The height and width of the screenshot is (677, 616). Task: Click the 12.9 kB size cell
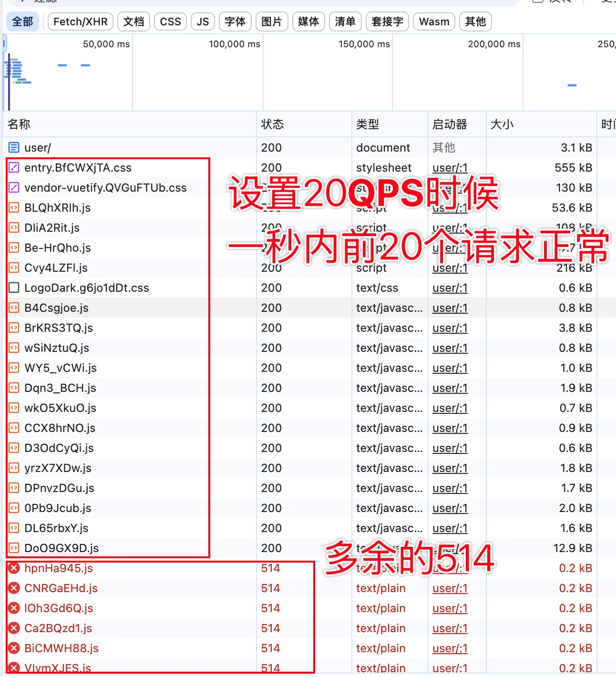point(573,548)
